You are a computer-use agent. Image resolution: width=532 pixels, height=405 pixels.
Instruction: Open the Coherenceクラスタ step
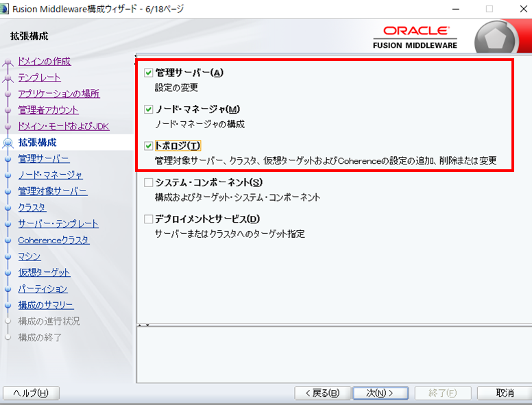(53, 240)
